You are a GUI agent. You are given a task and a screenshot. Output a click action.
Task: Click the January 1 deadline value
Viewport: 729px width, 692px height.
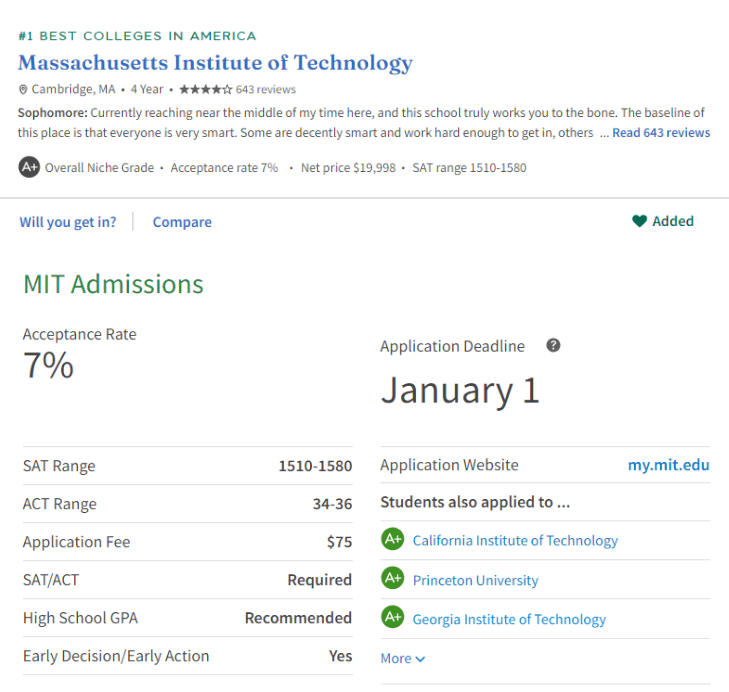pos(460,391)
